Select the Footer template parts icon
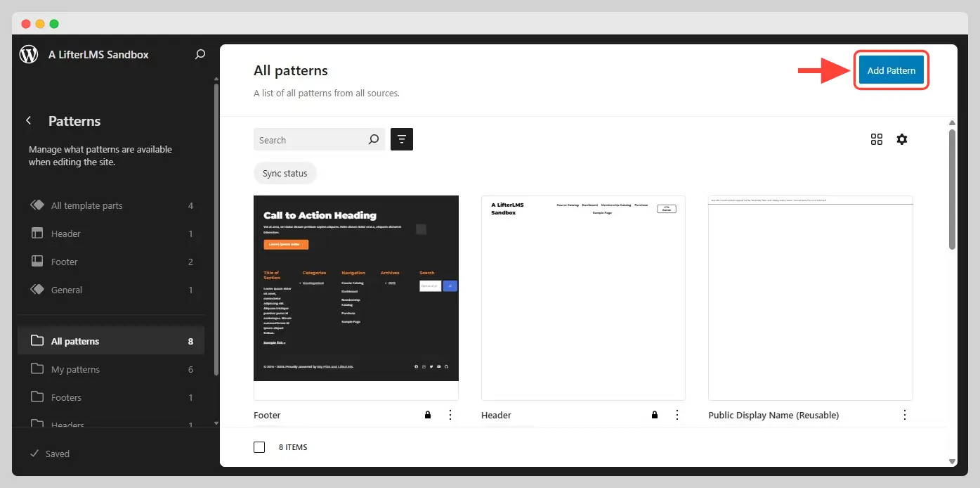This screenshot has height=488, width=980. coord(37,261)
